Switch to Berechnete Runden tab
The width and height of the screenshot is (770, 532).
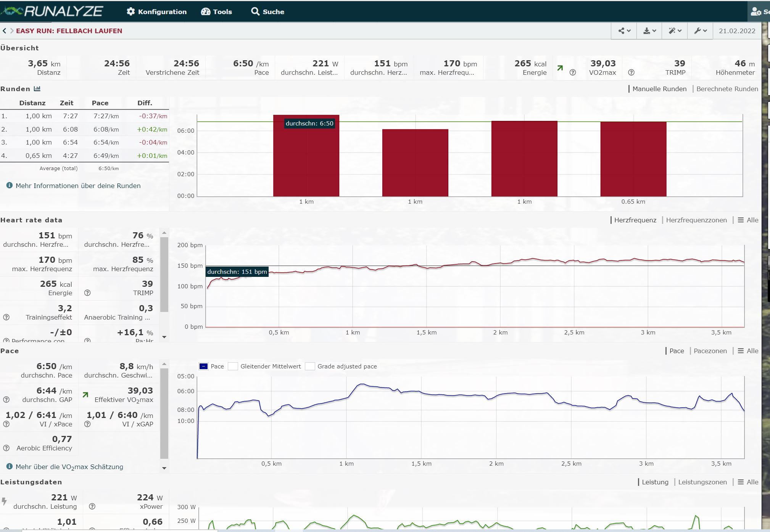(x=727, y=89)
